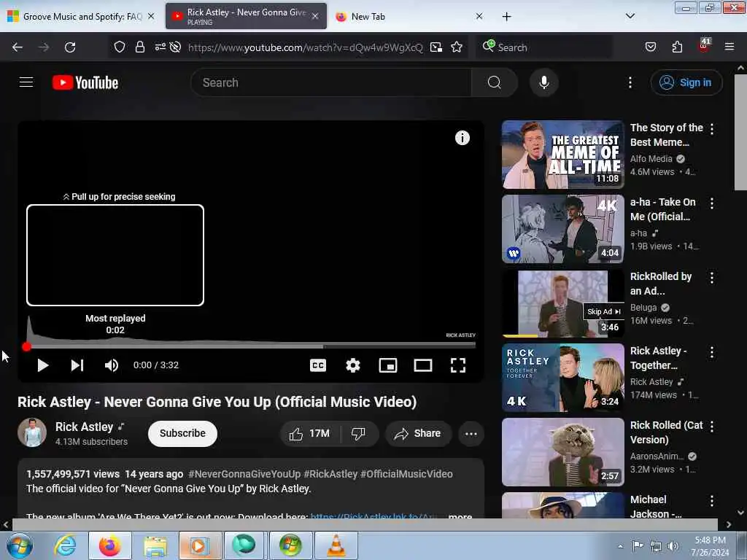Open the player settings gear
This screenshot has height=560, width=747.
[x=353, y=365]
